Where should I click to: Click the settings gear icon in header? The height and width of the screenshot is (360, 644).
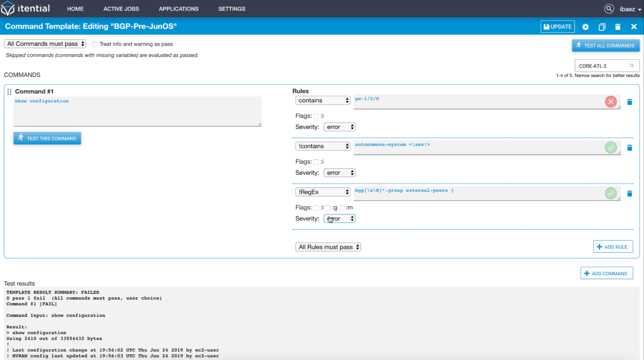585,27
